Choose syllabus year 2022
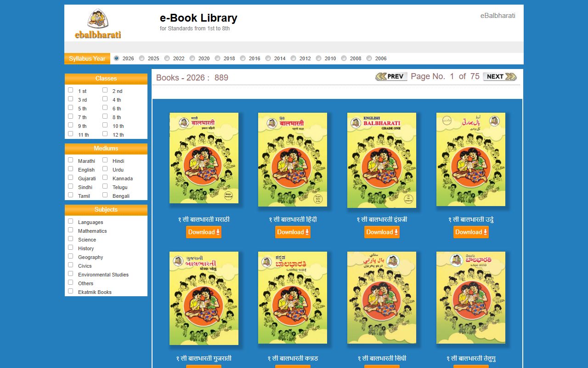This screenshot has width=588, height=368. coord(167,58)
